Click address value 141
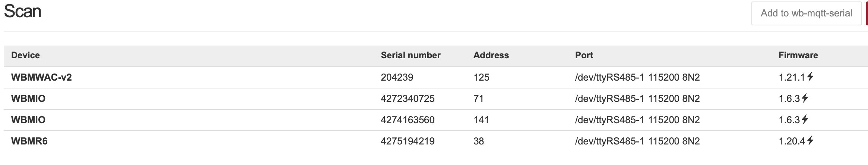868x165 pixels. (x=481, y=120)
